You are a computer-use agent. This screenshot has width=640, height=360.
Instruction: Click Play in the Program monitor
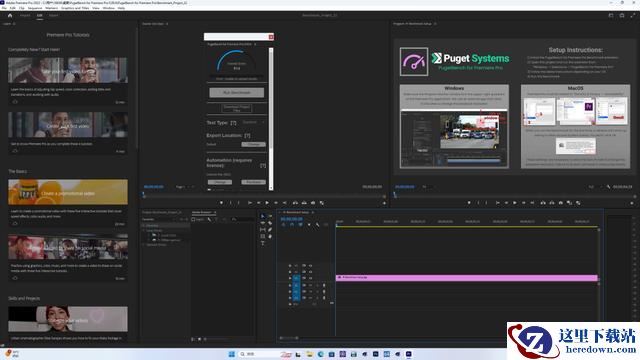pos(515,203)
